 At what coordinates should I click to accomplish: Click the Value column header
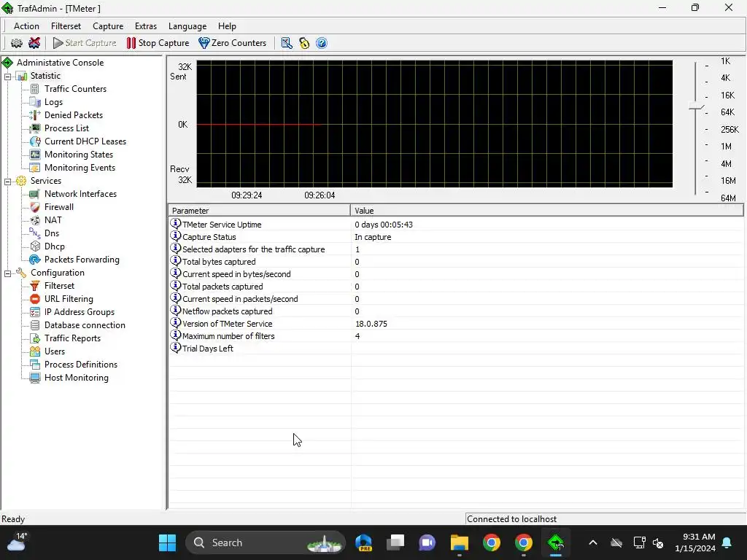[x=547, y=211]
